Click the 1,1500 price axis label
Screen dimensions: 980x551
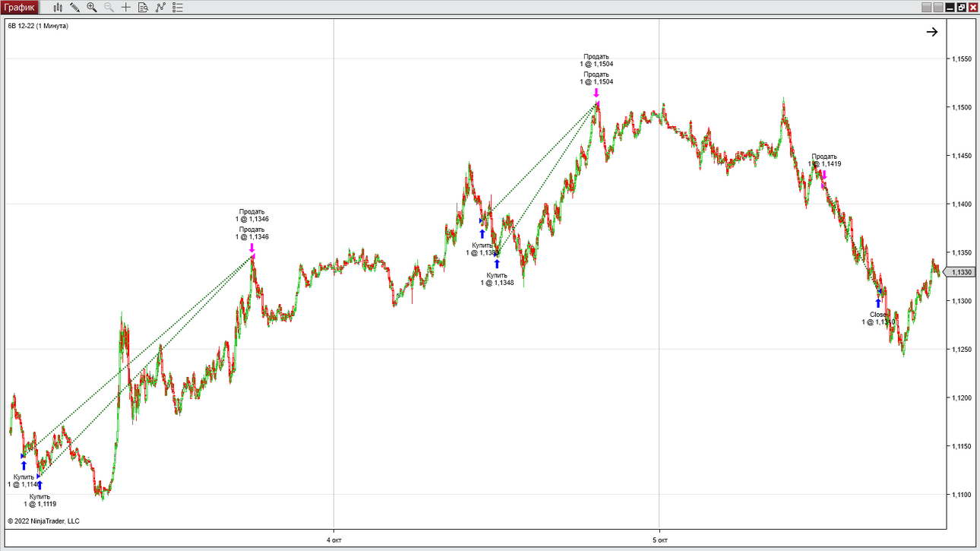(962, 107)
